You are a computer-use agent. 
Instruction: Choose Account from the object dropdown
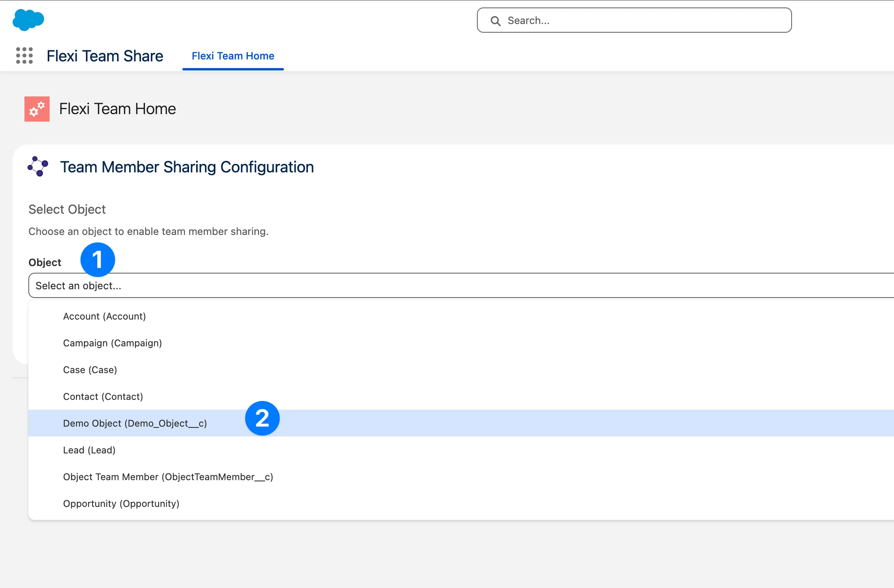(105, 316)
